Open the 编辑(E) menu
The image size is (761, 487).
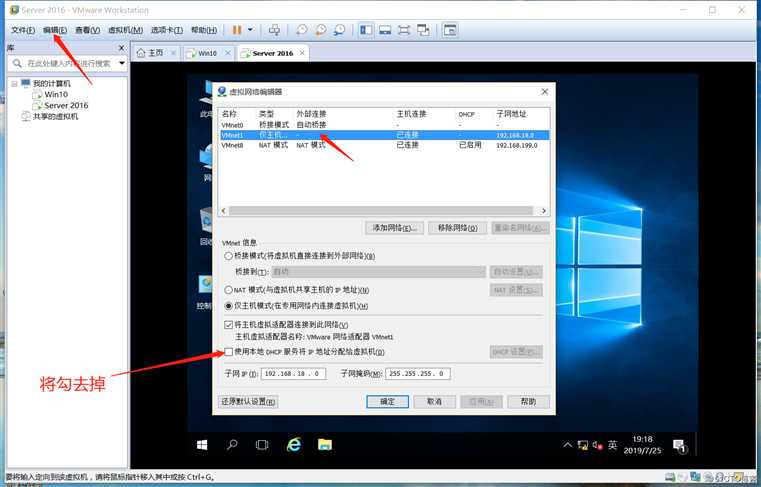point(55,30)
